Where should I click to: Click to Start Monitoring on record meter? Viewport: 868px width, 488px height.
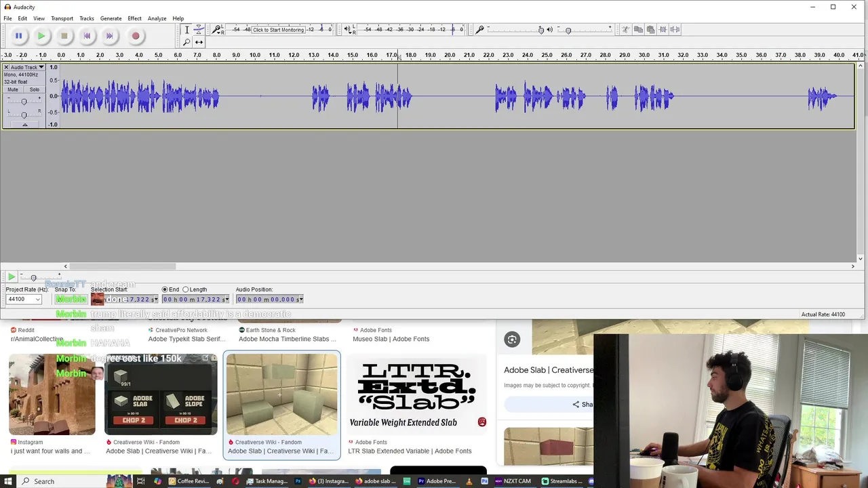(279, 30)
